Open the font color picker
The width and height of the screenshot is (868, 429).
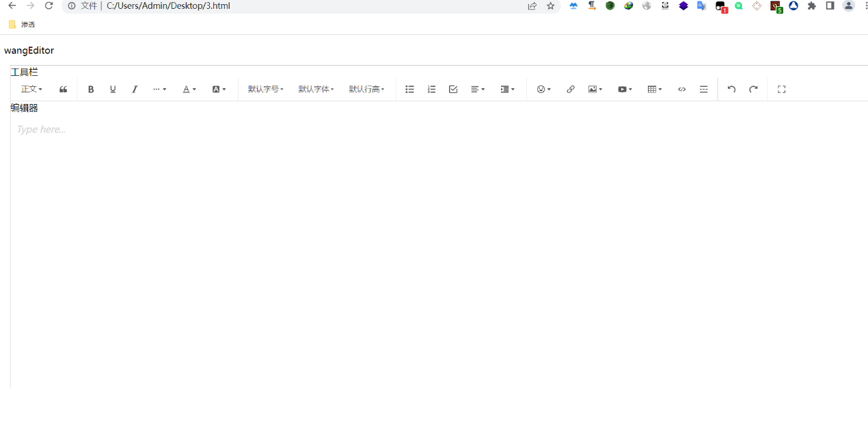coord(189,90)
